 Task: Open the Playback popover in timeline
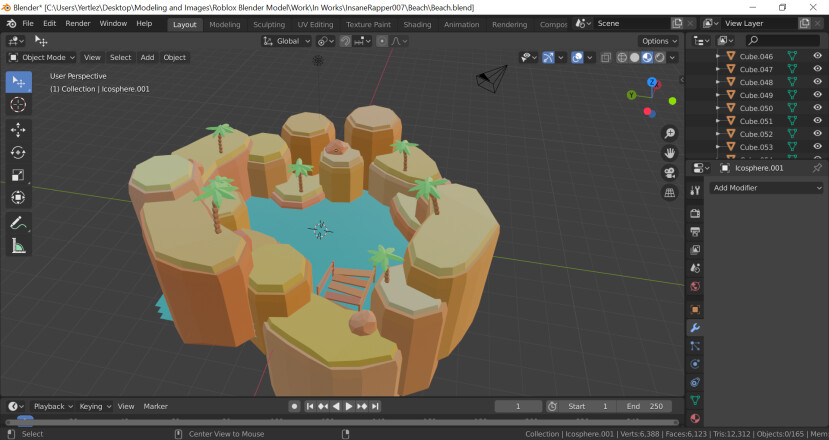coord(52,406)
